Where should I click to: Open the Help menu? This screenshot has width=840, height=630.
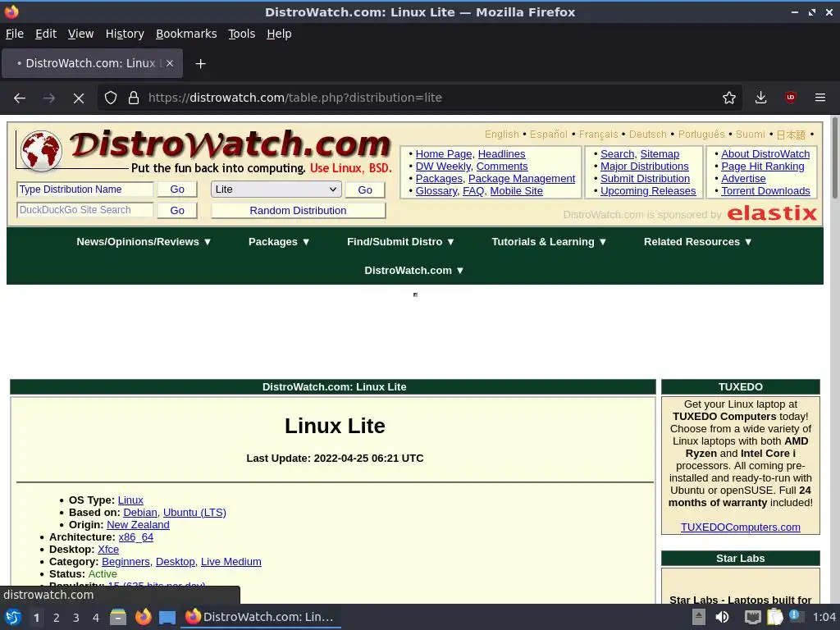[x=279, y=34]
